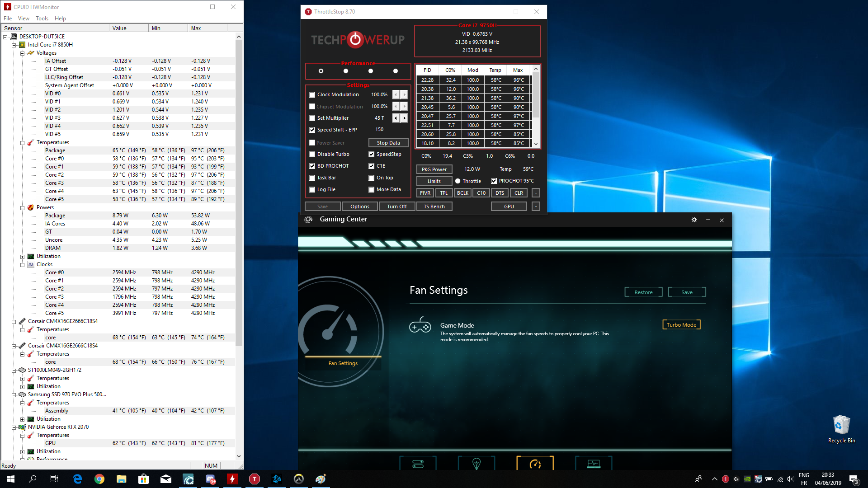Open Microsoft Edge from the taskbar
Screen dimensions: 868x488
[x=77, y=479]
